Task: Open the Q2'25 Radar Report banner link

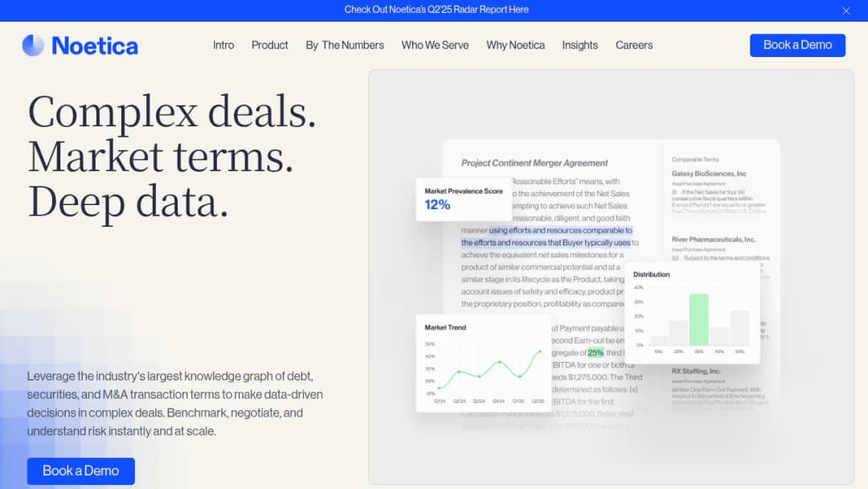Action: click(436, 10)
